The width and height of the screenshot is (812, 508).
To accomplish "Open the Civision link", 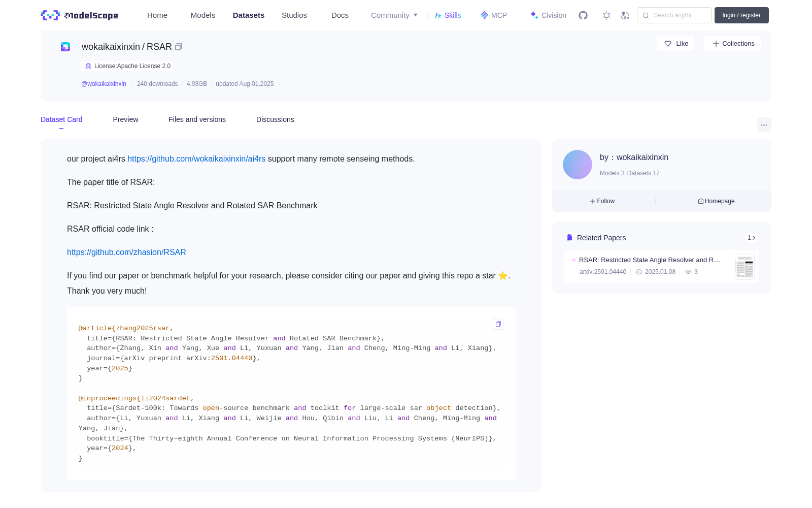I will coord(548,15).
